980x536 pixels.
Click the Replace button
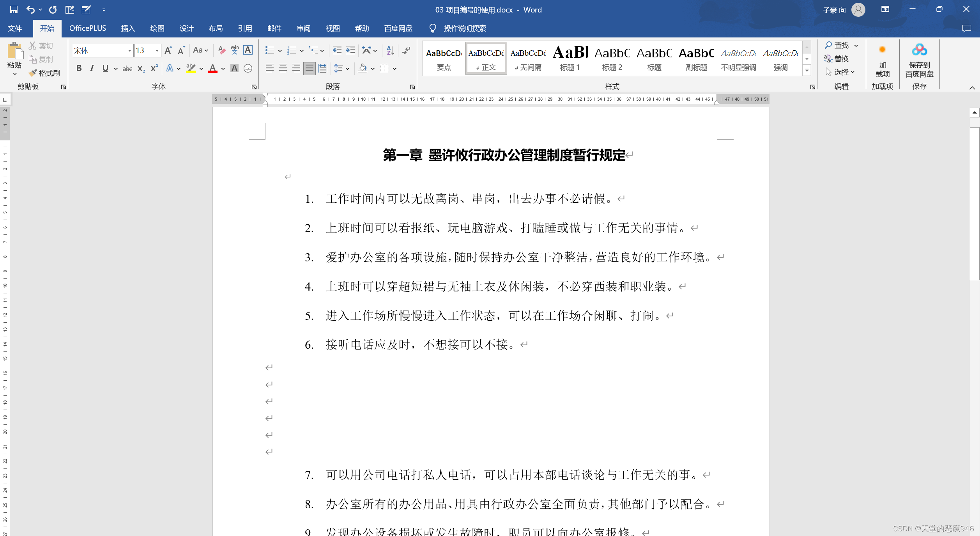837,59
